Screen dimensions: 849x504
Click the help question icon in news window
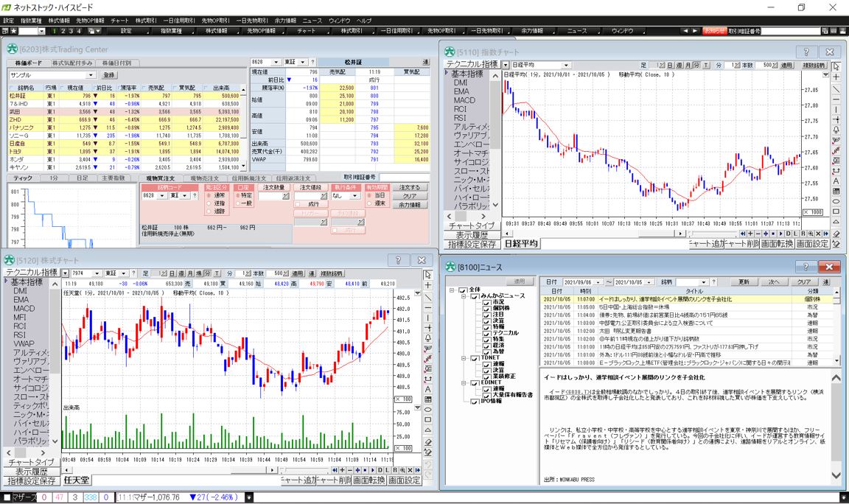tap(806, 267)
